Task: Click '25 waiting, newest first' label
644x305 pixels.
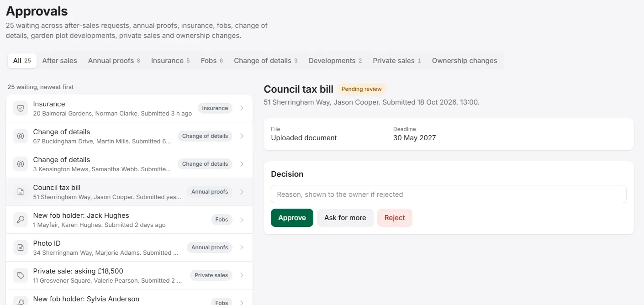Action: 41,87
